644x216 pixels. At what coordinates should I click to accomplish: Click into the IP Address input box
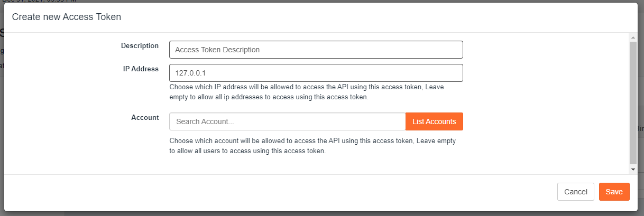(316, 73)
